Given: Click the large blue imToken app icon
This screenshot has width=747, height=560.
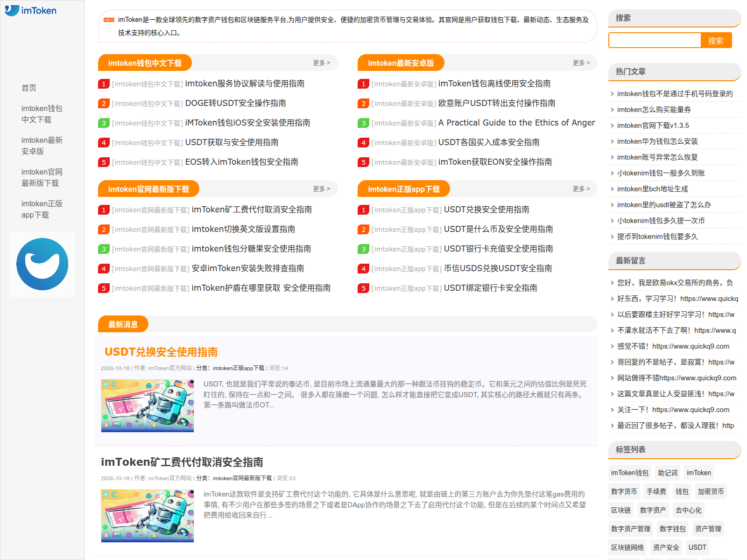Looking at the screenshot, I should (x=42, y=264).
